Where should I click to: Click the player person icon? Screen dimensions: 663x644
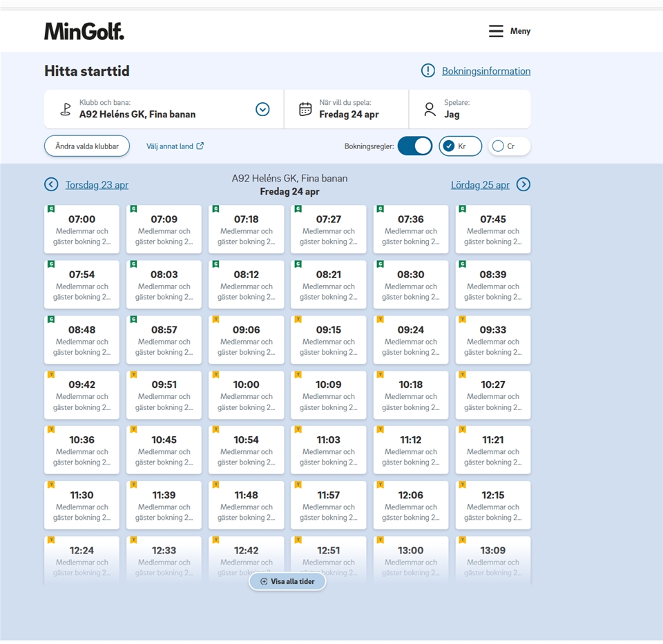430,109
